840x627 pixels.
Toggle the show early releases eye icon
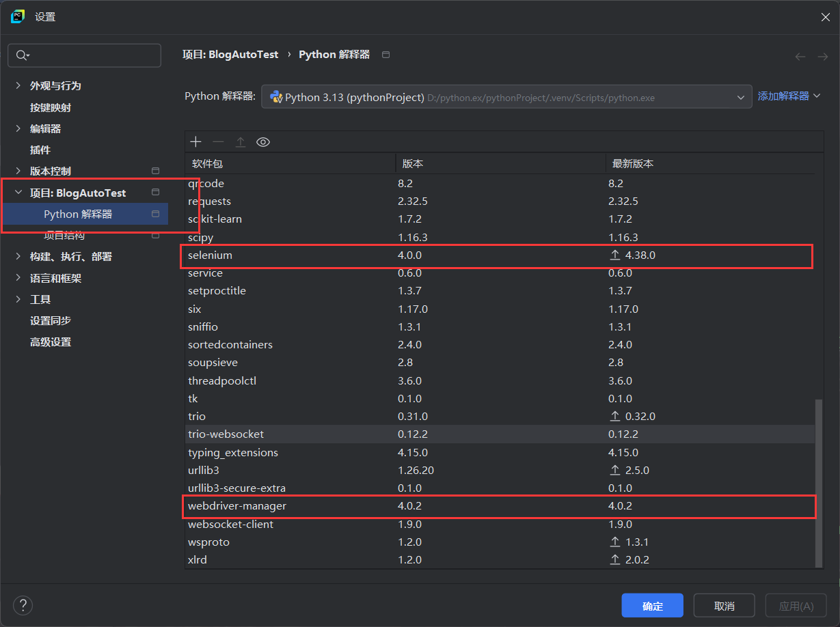pyautogui.click(x=263, y=142)
